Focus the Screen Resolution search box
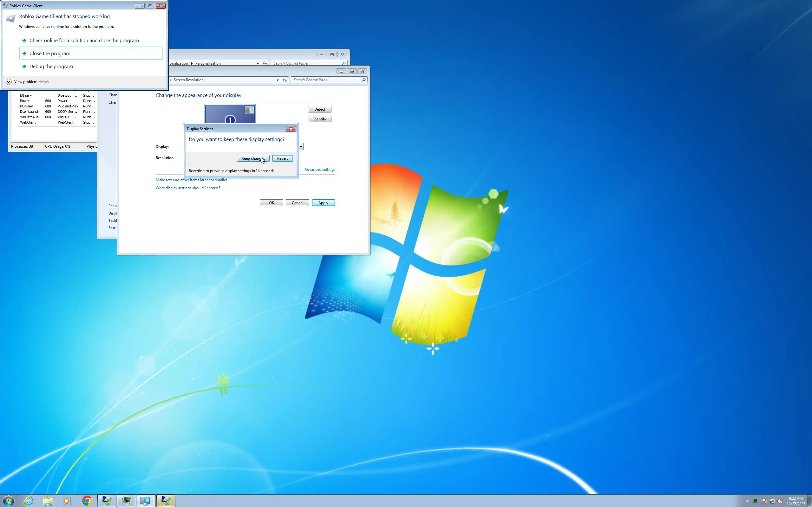This screenshot has width=812, height=507. (326, 80)
